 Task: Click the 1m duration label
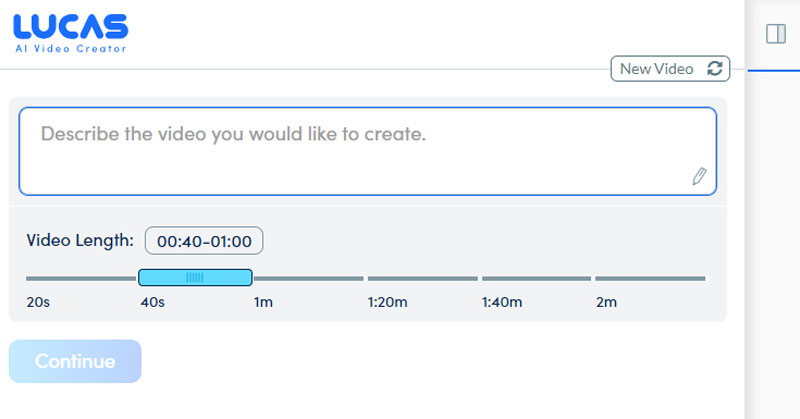point(263,302)
